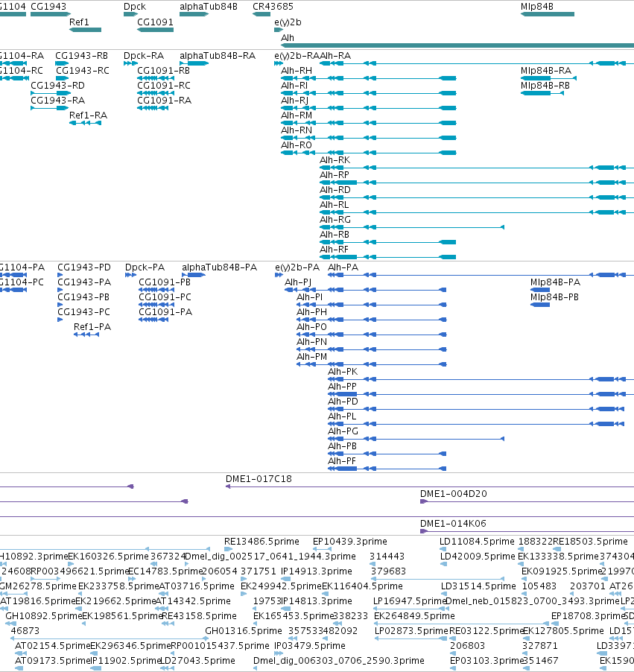Click EST EP03103.3prime
The height and width of the screenshot is (672, 634).
[453, 668]
